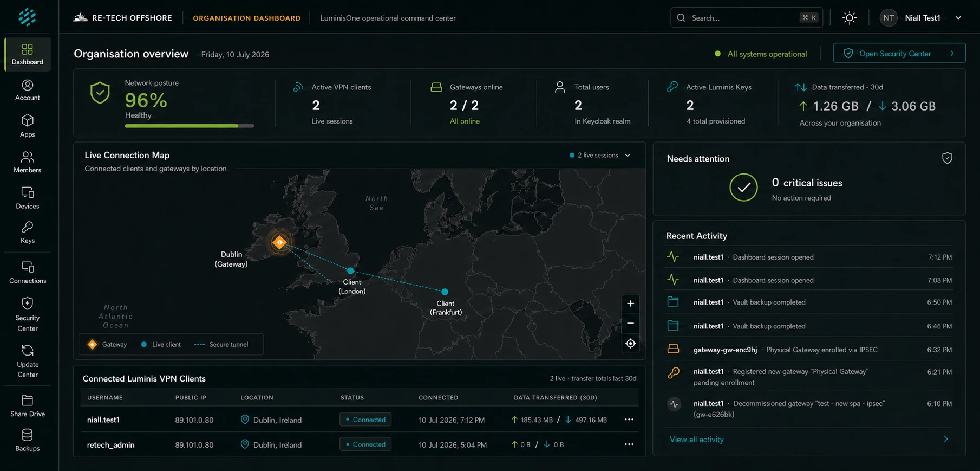The image size is (980, 471).
Task: Open row actions for niall.test1 client
Action: (629, 420)
